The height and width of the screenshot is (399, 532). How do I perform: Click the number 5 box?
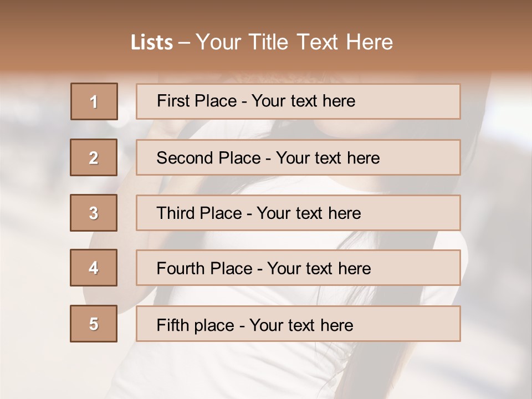click(94, 324)
